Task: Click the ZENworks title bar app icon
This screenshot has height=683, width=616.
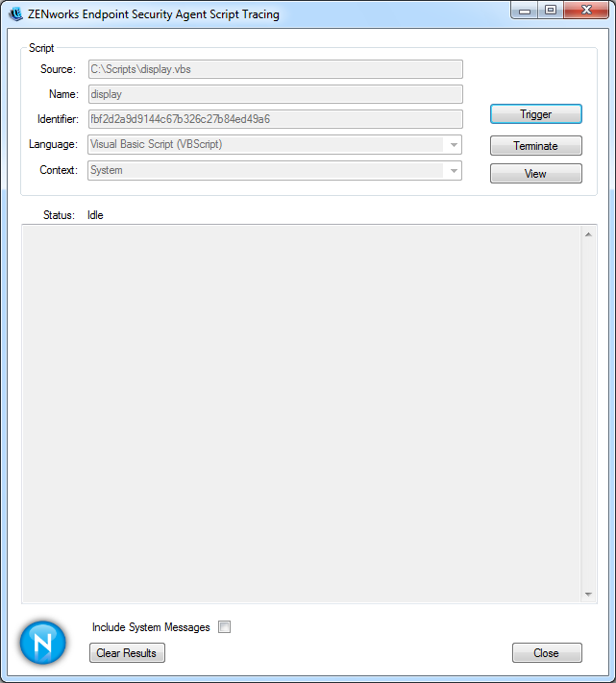Action: coord(15,14)
